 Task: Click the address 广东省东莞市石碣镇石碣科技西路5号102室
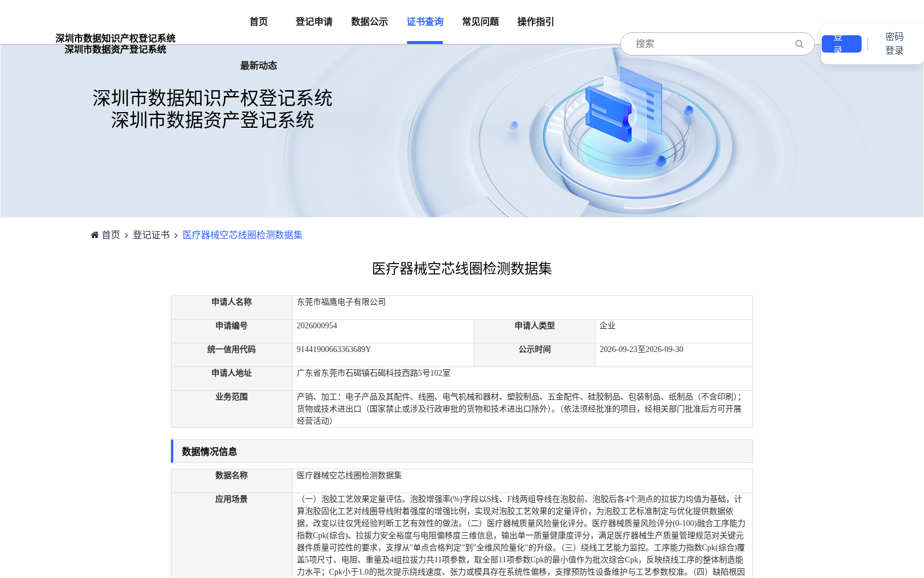pyautogui.click(x=374, y=373)
